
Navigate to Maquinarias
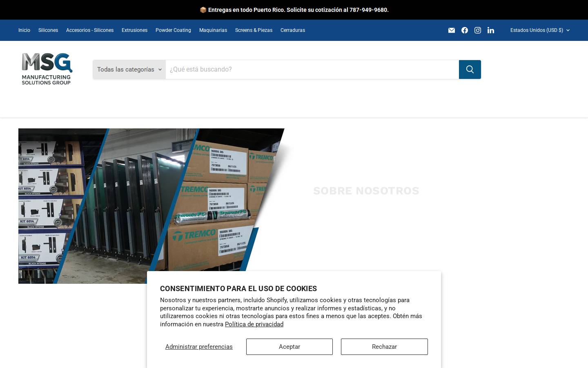(x=213, y=30)
